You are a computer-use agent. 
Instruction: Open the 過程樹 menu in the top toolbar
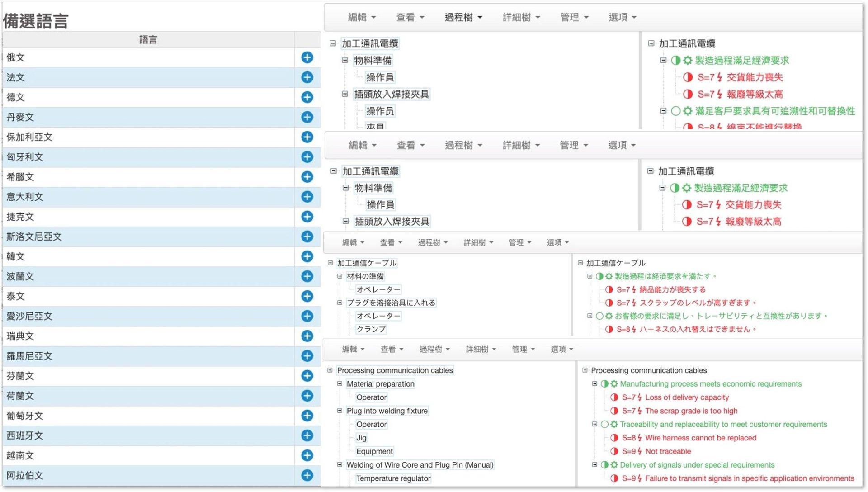click(463, 17)
